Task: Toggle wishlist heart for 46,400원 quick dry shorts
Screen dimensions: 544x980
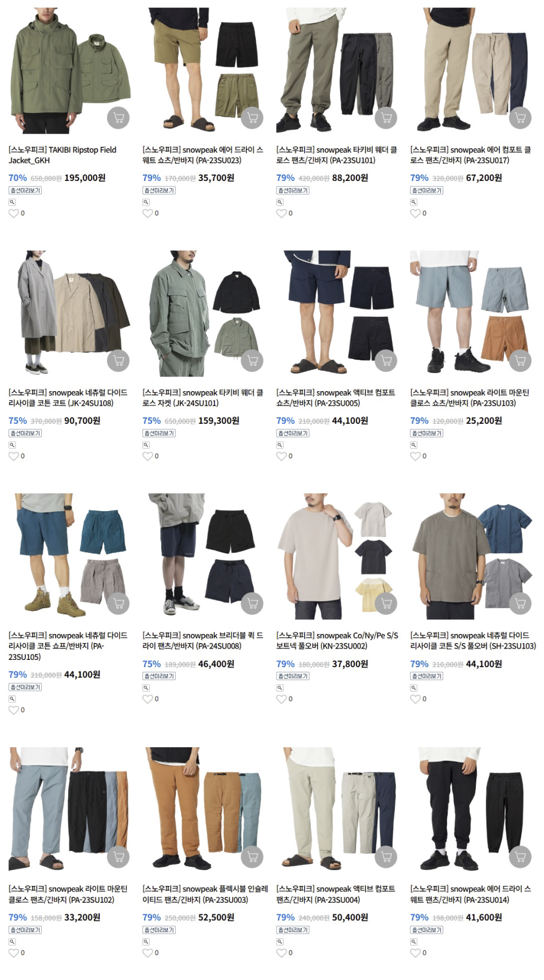Action: pyautogui.click(x=148, y=699)
